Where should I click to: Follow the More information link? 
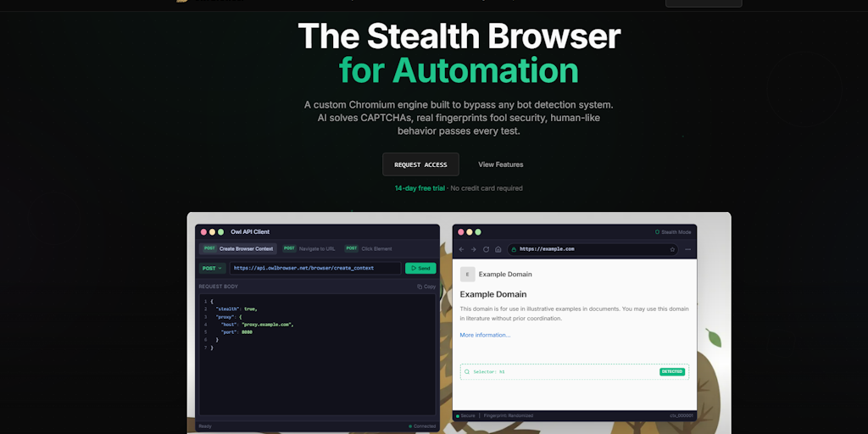485,335
